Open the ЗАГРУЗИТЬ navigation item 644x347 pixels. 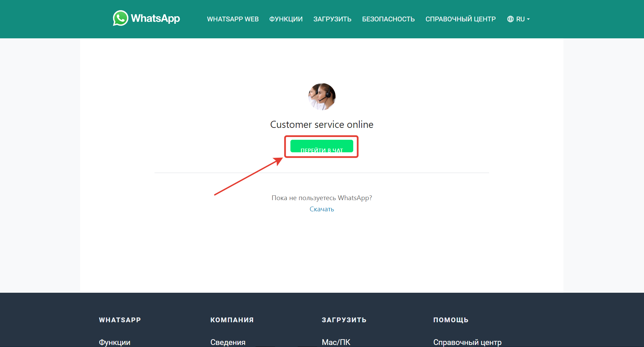pyautogui.click(x=332, y=19)
